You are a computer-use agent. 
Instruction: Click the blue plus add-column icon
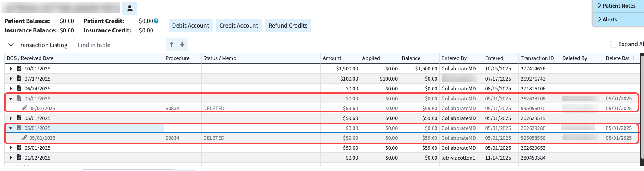(x=634, y=58)
